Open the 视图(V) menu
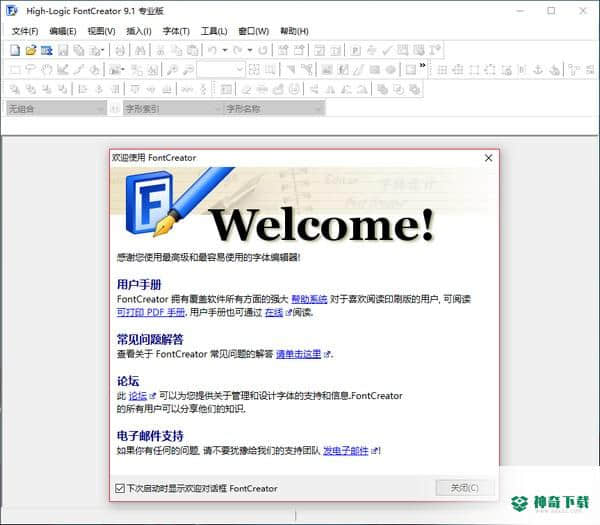 101,31
